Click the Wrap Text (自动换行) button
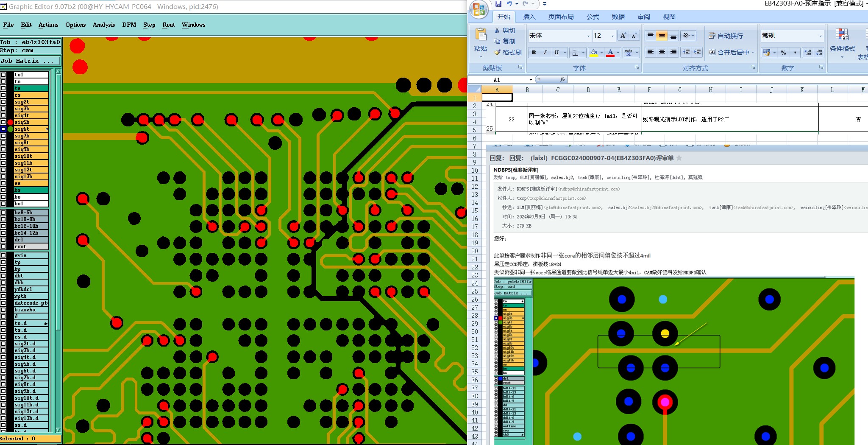 [726, 36]
